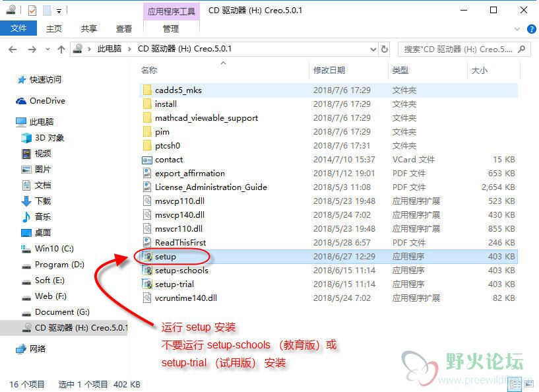
Task: Open the help question mark icon
Action: pos(532,29)
